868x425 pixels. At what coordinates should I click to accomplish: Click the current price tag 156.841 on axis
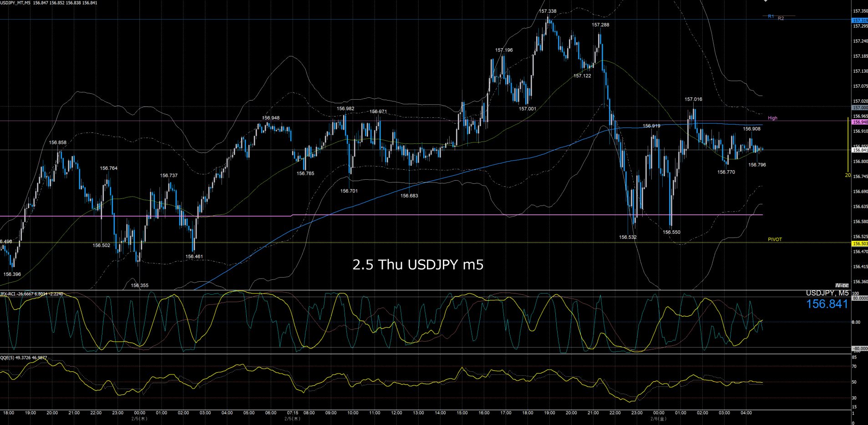859,150
